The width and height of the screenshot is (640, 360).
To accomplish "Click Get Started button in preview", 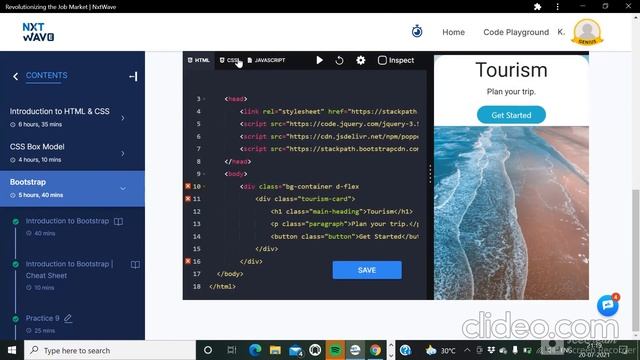I will coord(511,115).
